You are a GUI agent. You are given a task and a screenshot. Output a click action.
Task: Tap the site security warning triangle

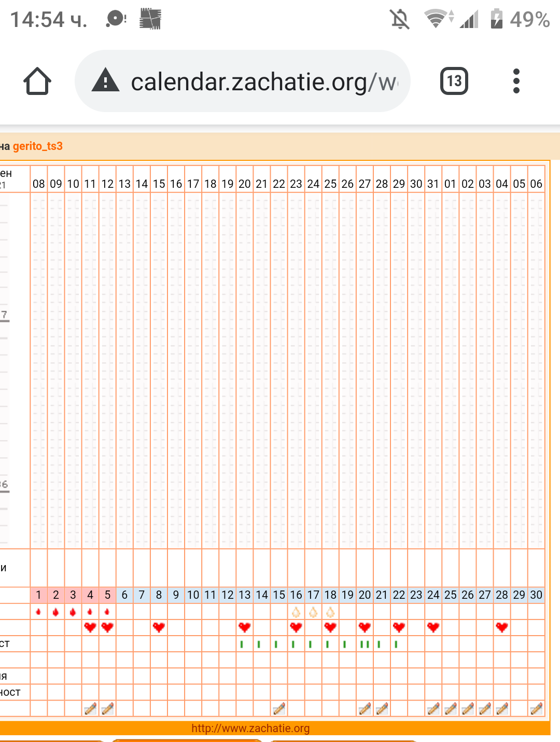(x=105, y=81)
